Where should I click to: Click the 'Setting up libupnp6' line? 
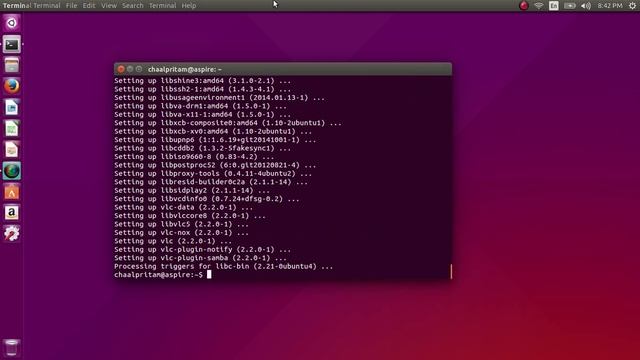click(215, 140)
